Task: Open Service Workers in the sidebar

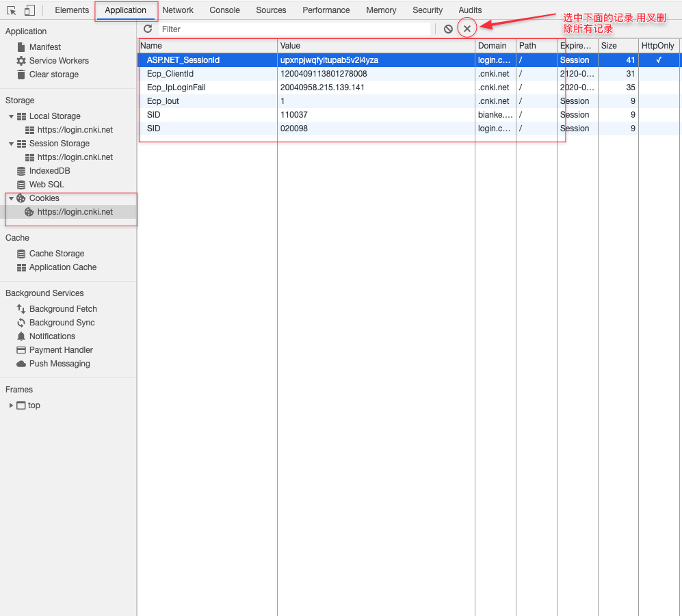Action: click(59, 61)
